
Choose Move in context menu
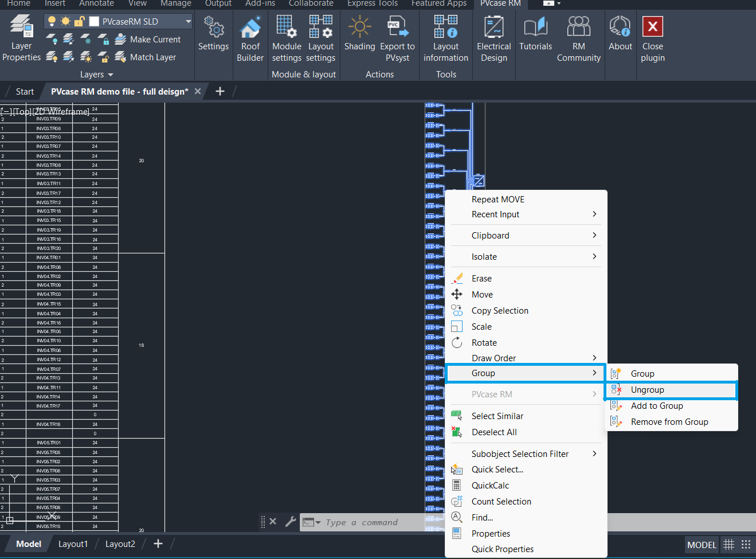[x=526, y=294]
